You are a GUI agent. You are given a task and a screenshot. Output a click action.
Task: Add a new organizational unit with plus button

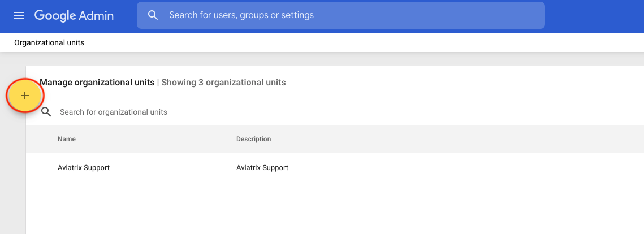click(25, 96)
